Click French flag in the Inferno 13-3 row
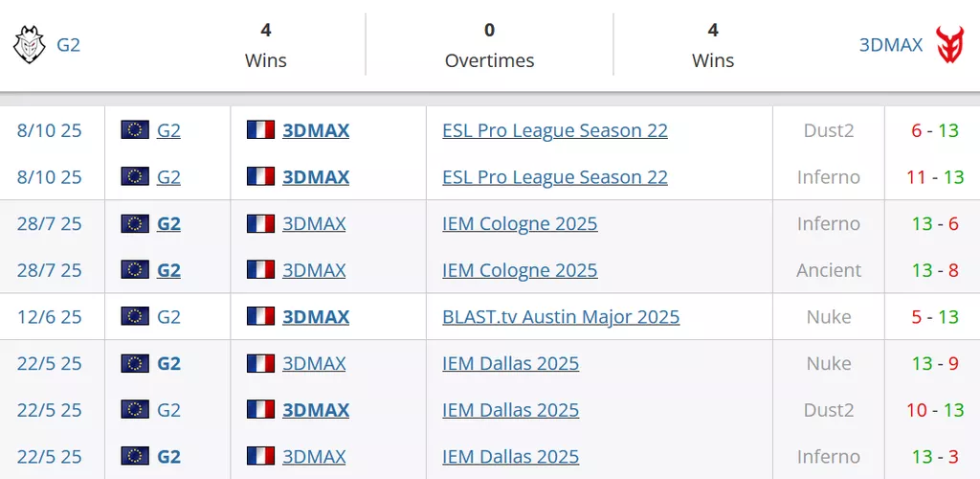Screen dimensions: 980x479 point(260,457)
